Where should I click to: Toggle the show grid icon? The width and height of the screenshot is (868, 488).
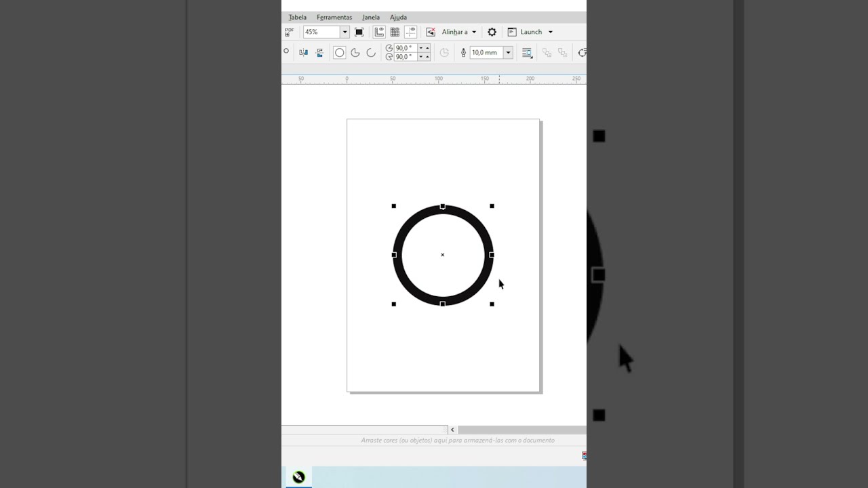(395, 32)
